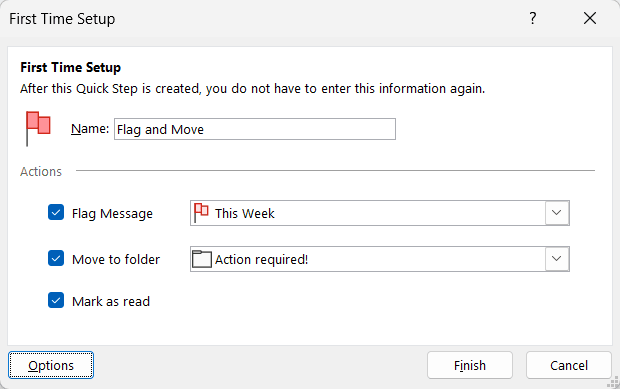Disable the Mark as read checkbox
This screenshot has width=620, height=389.
click(56, 300)
